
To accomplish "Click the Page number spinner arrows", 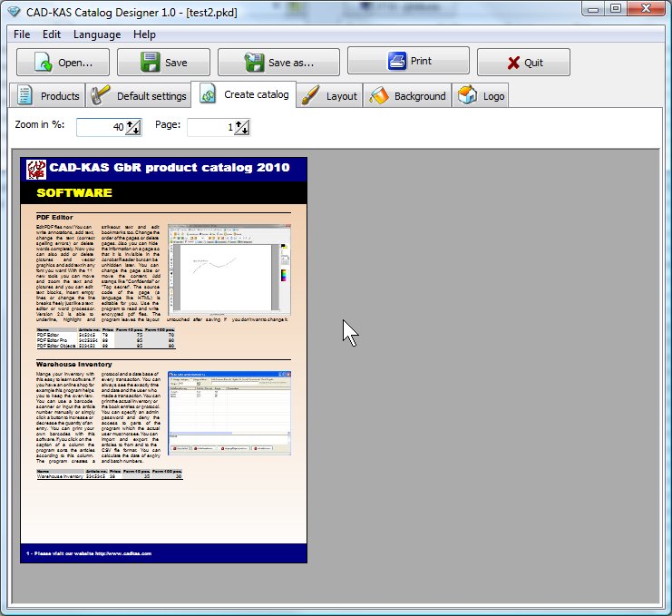I will [242, 128].
